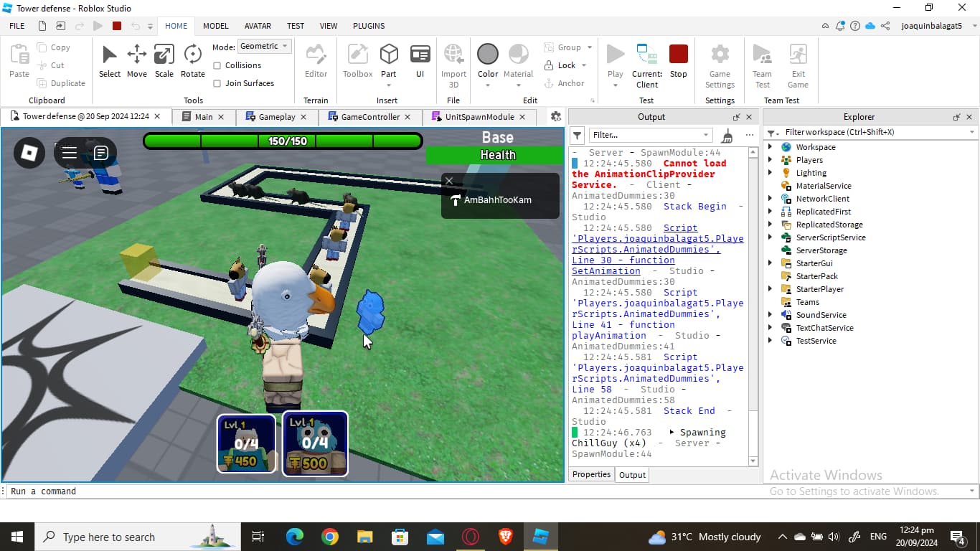This screenshot has width=980, height=551.
Task: Expand ReplicatedStorage in Explorer
Action: 771,225
